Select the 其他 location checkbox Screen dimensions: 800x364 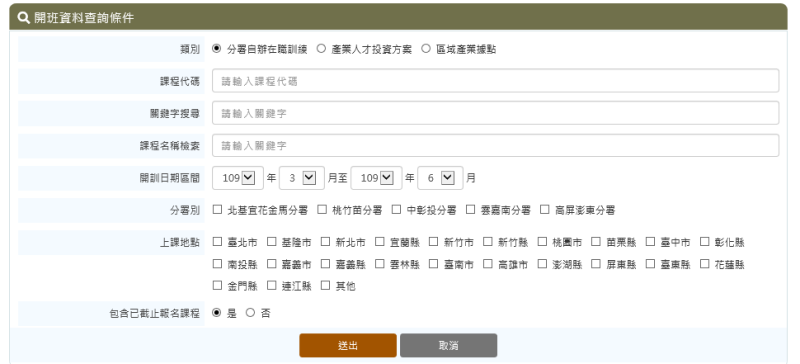click(326, 285)
